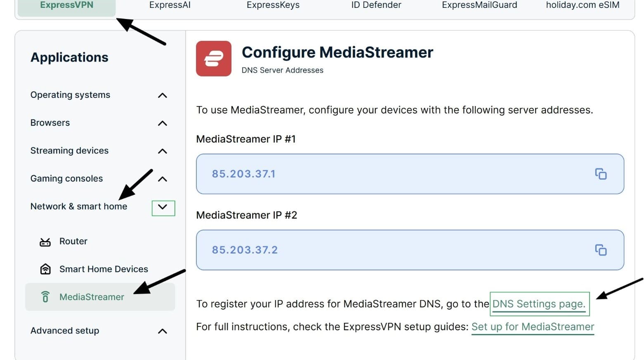Click the Gaming consoles label
644x360 pixels.
pos(66,178)
